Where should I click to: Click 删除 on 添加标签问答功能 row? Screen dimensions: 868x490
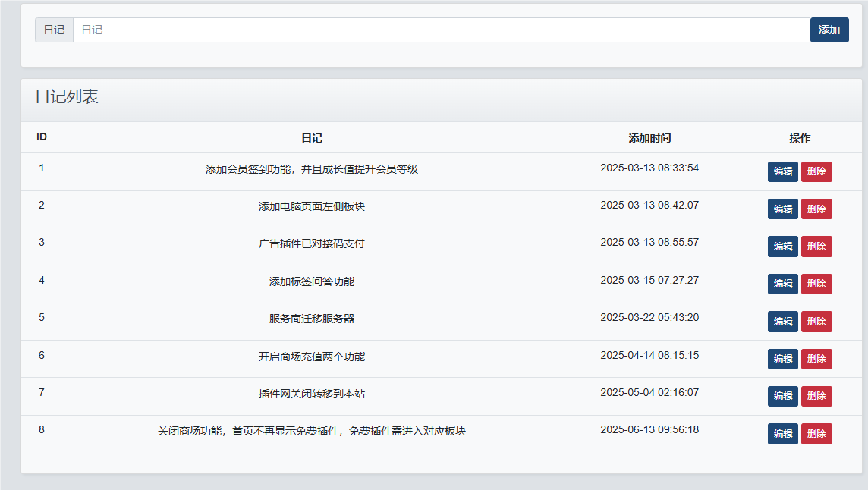[x=816, y=284]
